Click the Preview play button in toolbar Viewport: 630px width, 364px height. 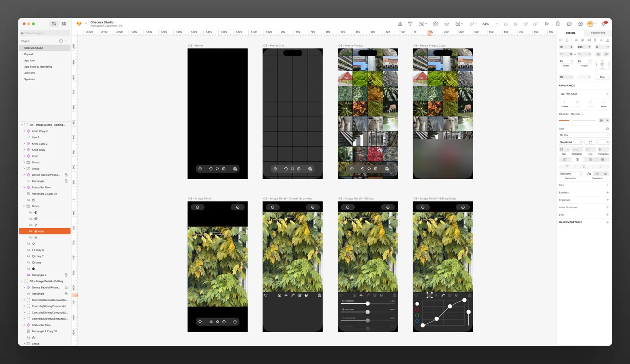click(546, 24)
